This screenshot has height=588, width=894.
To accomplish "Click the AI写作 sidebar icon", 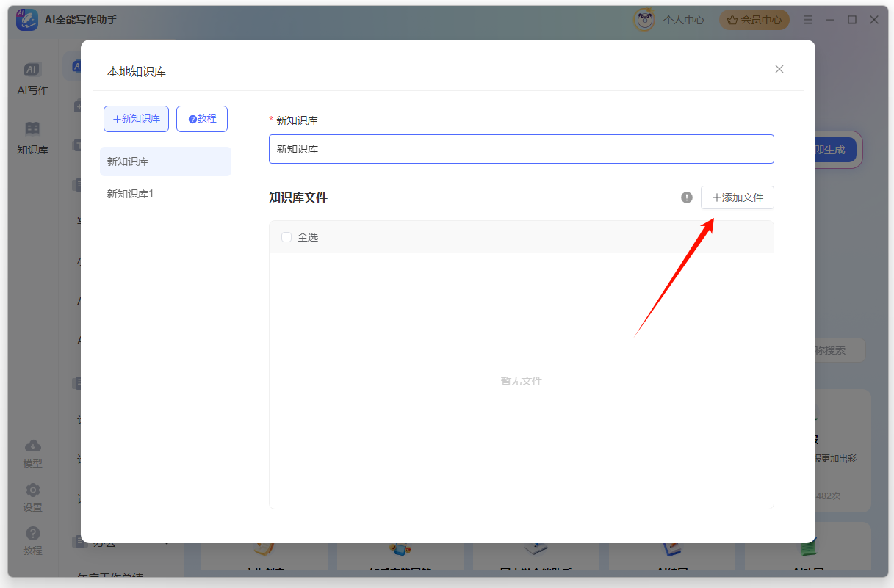I will pyautogui.click(x=32, y=70).
